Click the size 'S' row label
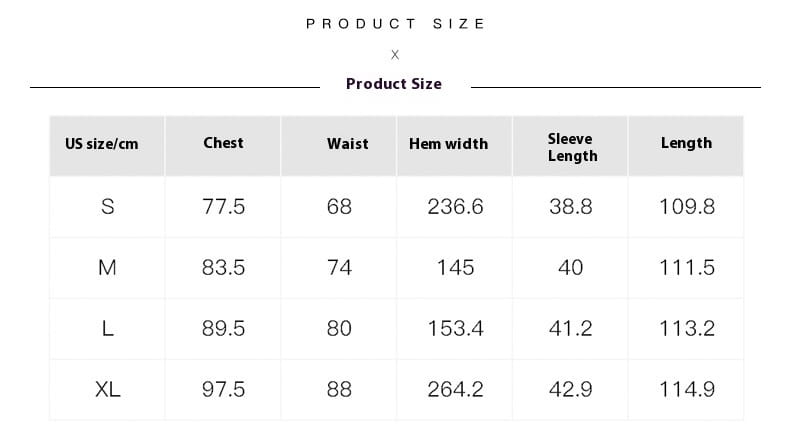The height and width of the screenshot is (433, 790). (108, 207)
